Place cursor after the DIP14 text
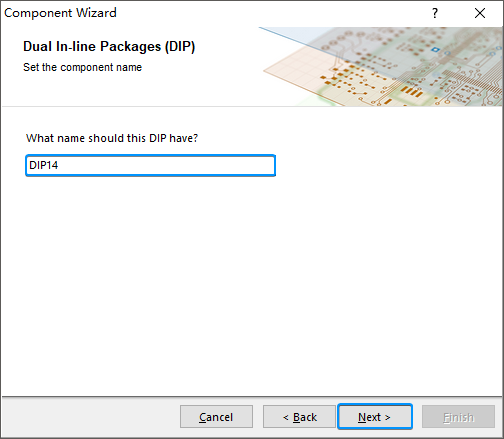This screenshot has width=504, height=439. 59,165
